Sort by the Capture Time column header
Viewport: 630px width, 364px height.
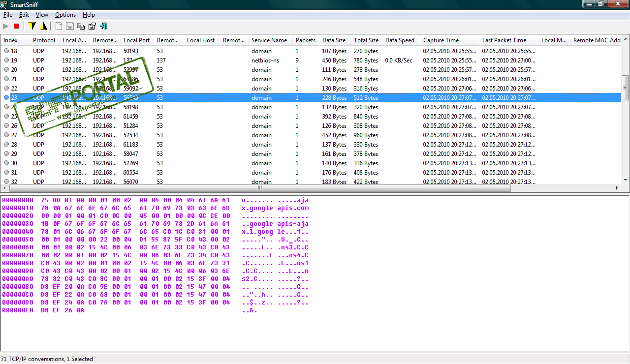(449, 40)
